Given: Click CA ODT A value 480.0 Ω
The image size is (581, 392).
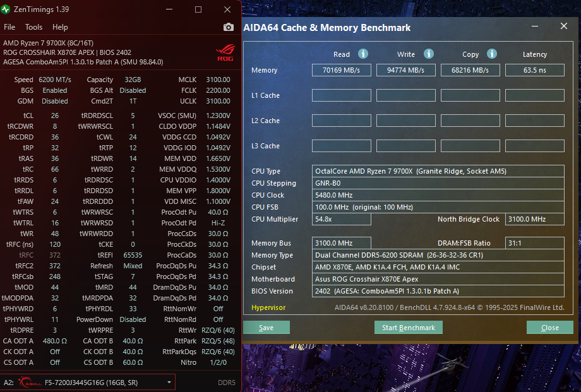Looking at the screenshot, I should click(55, 341).
